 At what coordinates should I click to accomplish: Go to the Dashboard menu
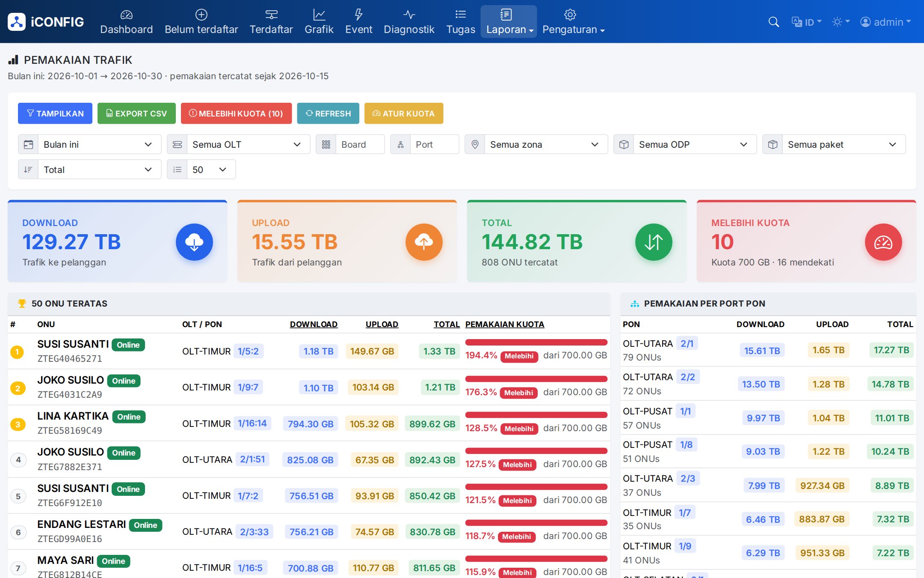[126, 22]
